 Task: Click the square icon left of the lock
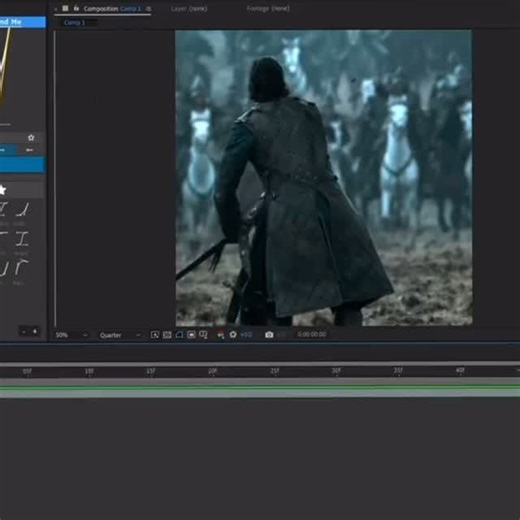point(65,8)
